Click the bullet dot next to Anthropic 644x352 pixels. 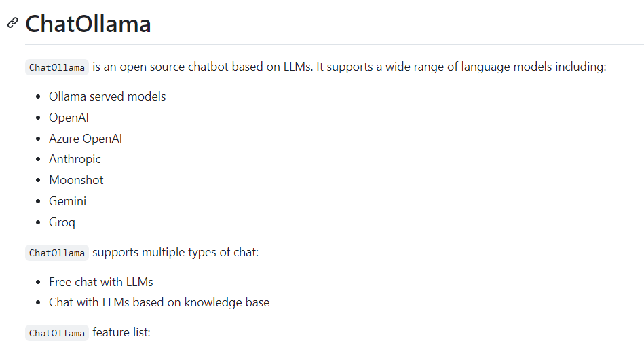pos(38,160)
